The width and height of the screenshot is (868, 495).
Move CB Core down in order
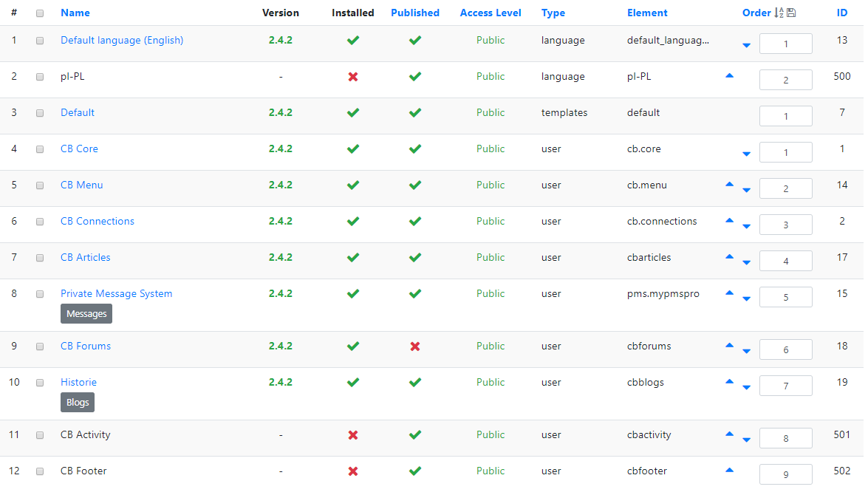point(746,154)
